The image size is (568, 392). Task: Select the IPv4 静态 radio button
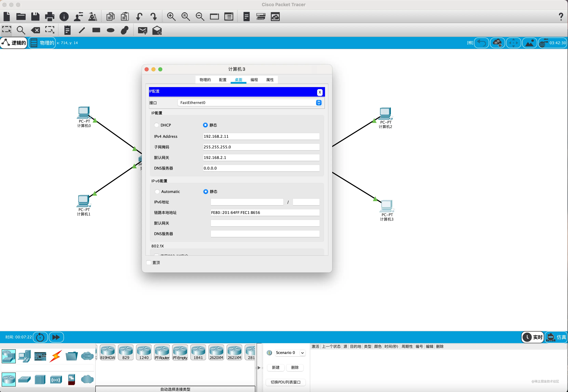point(205,125)
